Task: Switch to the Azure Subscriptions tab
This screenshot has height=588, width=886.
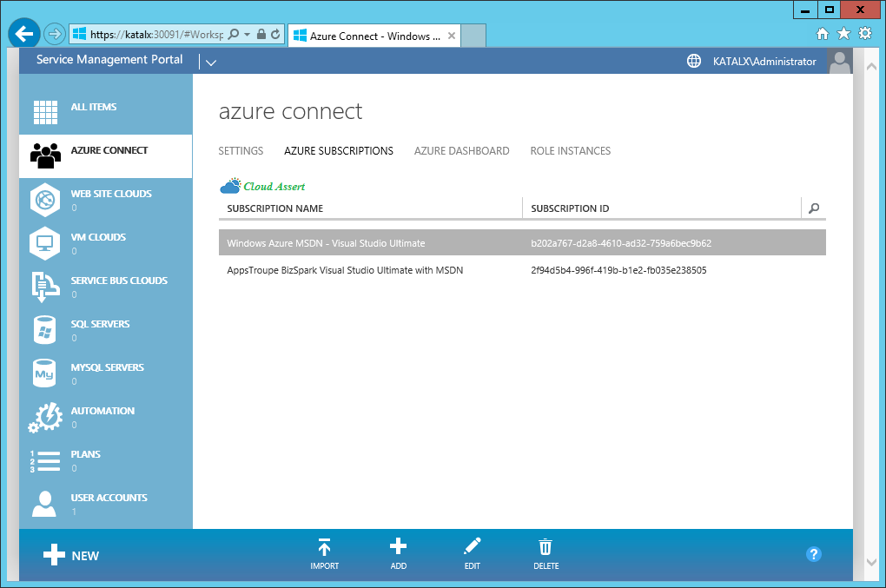Action: coord(339,151)
